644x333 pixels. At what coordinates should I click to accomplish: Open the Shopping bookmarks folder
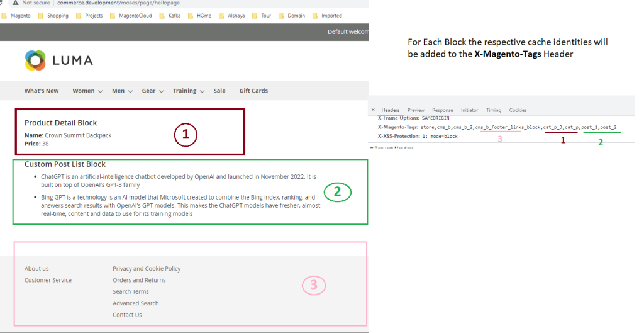point(53,16)
